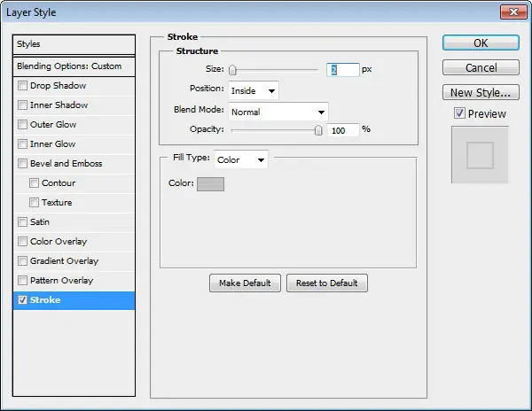Click the Opacity percent input field

click(342, 130)
